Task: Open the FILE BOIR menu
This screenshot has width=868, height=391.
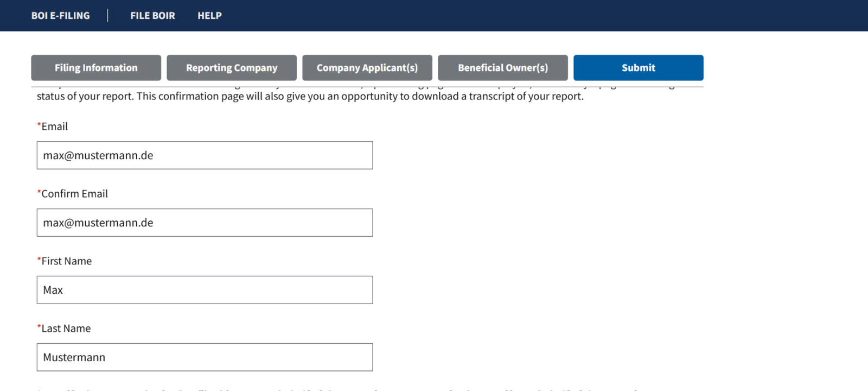Action: pyautogui.click(x=152, y=16)
